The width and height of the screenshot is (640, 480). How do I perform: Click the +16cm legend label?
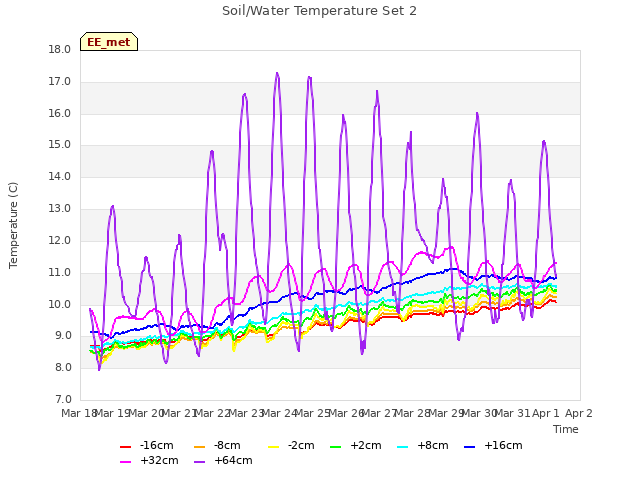tap(503, 445)
